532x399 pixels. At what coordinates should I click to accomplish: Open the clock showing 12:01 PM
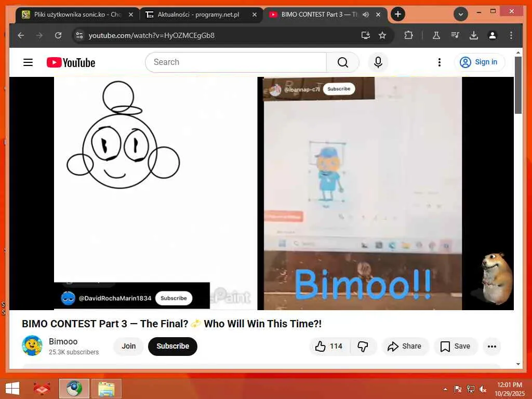509,389
